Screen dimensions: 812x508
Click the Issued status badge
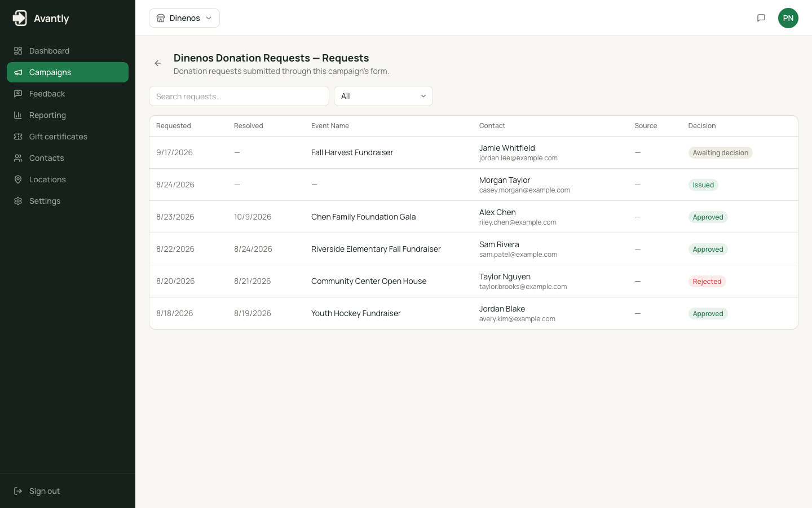(703, 185)
